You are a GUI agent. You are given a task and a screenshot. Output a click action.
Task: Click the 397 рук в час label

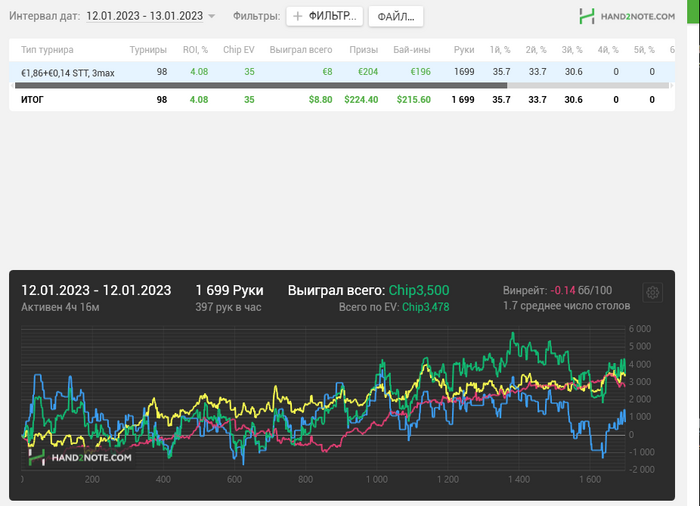[x=228, y=307]
